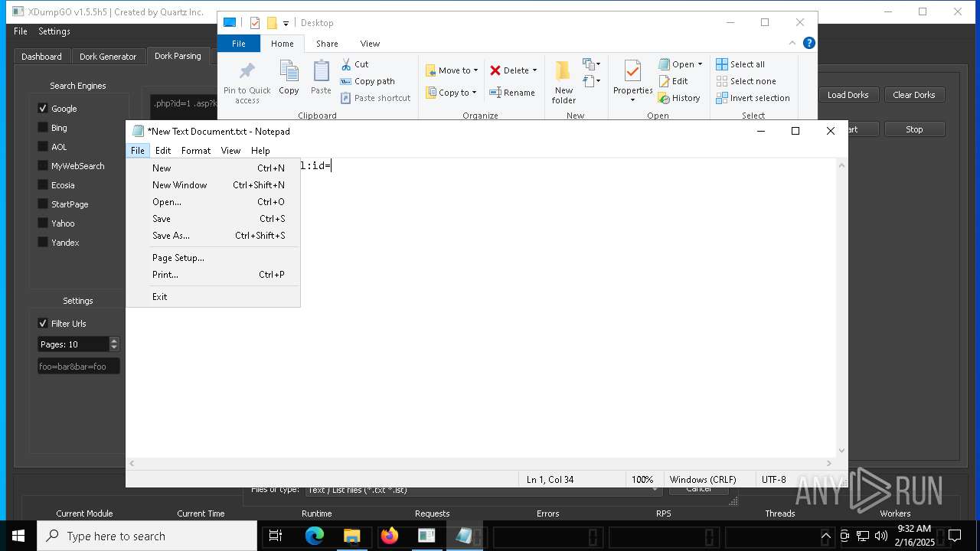980x551 pixels.
Task: Check the Ecosia checkbox
Action: 43,185
